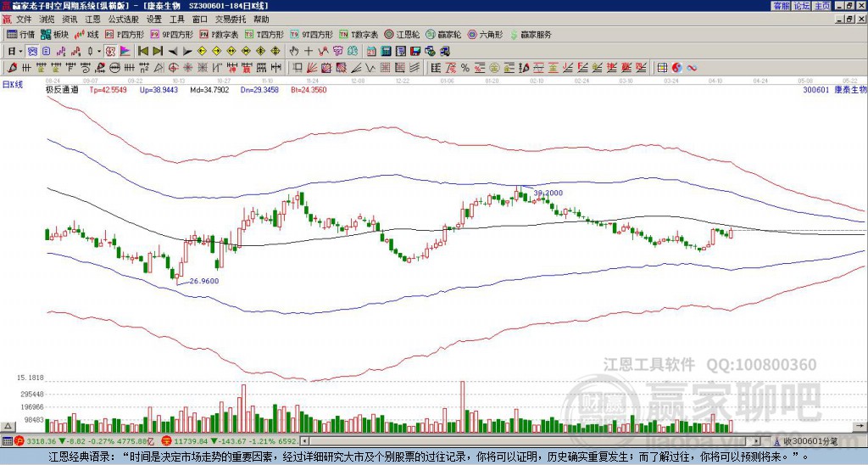This screenshot has width=868, height=465.
Task: Select the percent % tool
Action: [465, 68]
